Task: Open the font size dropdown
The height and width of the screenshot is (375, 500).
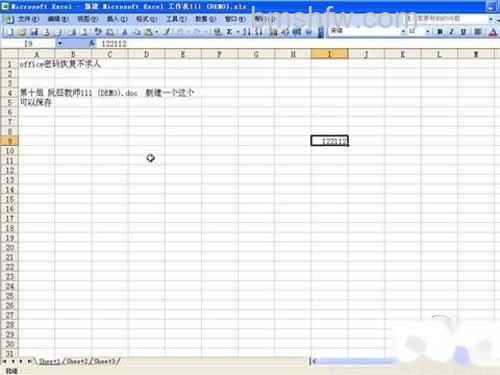Action: point(428,32)
